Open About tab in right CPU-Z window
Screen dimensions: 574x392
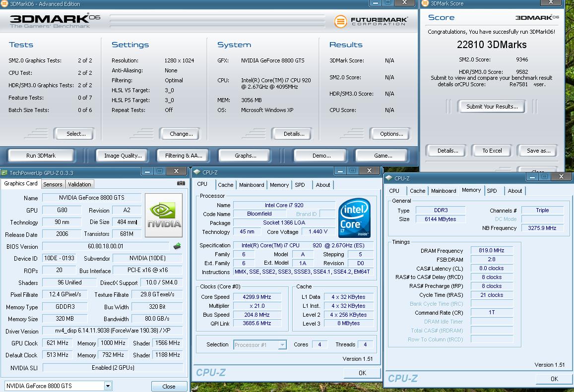click(515, 191)
